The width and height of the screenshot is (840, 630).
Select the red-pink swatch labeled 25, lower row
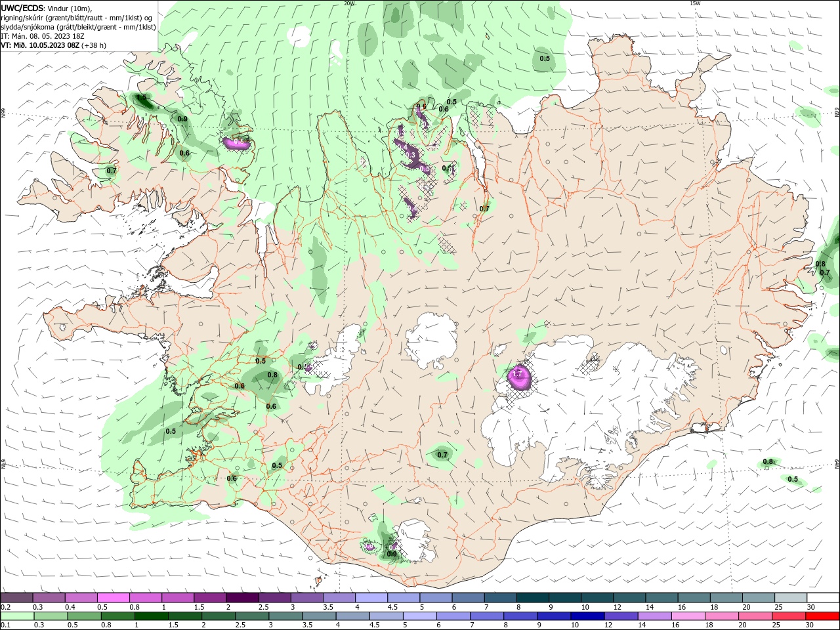pyautogui.click(x=789, y=616)
